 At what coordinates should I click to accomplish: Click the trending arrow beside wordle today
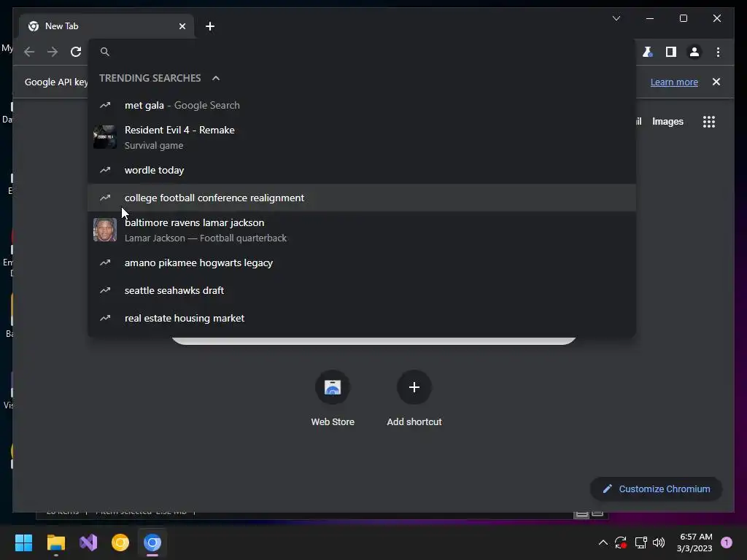click(105, 170)
